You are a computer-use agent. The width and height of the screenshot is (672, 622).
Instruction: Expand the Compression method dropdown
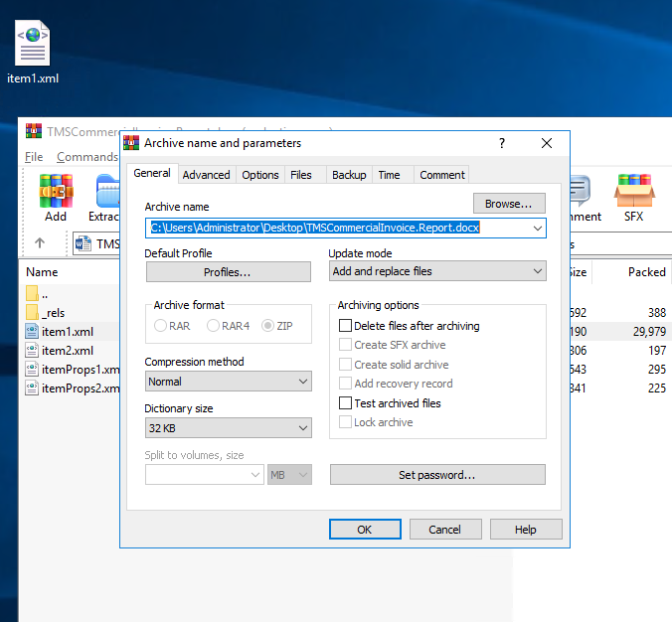229,382
